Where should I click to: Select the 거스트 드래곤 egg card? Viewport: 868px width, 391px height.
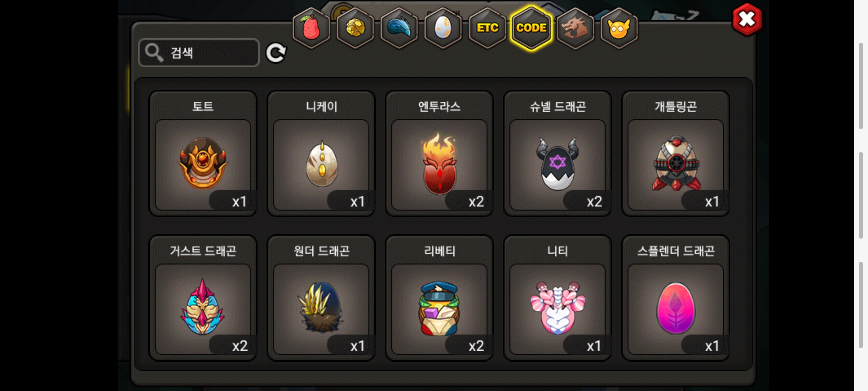203,298
